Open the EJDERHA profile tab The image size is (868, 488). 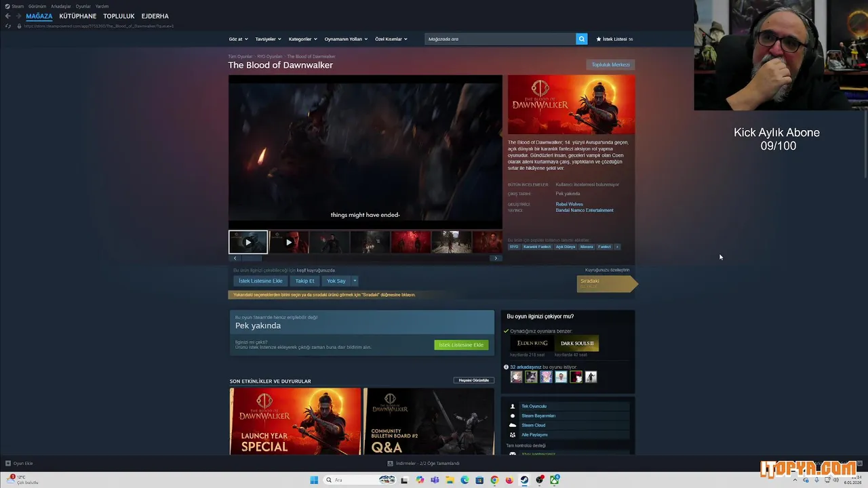155,16
